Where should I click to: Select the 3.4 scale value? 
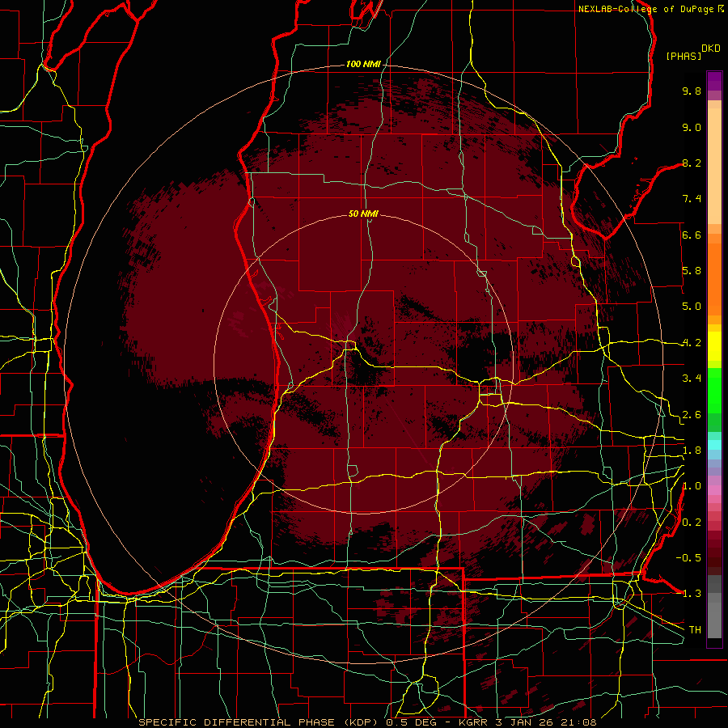click(692, 379)
